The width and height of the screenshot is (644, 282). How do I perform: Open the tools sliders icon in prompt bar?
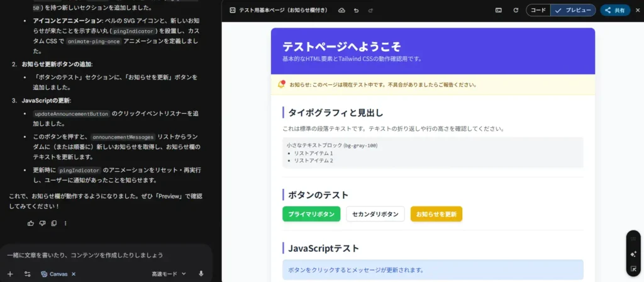click(x=28, y=274)
